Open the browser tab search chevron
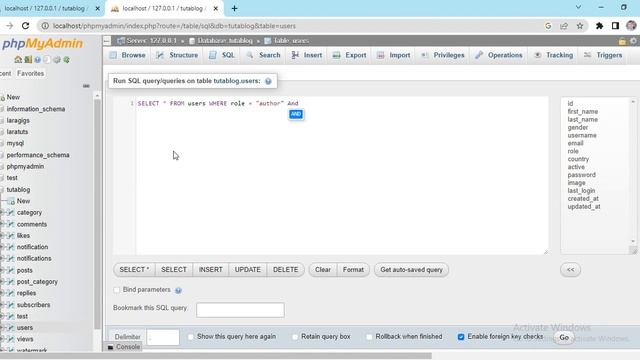Screen dimensions: 640x360 [578, 7]
